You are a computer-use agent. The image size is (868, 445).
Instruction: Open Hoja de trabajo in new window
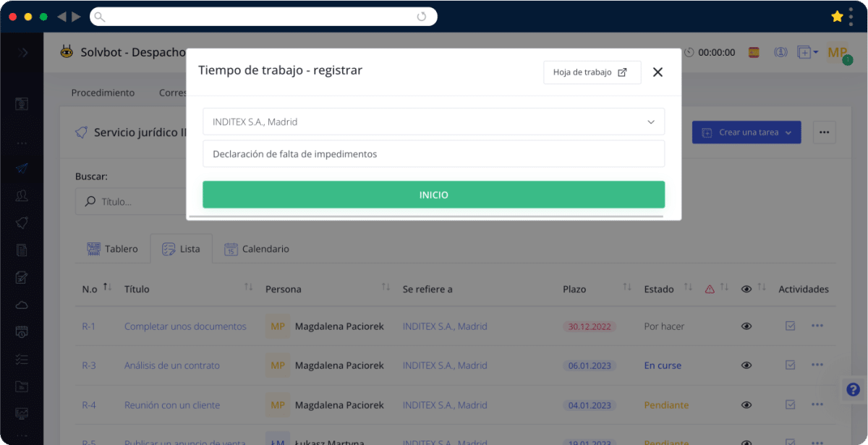pos(592,72)
